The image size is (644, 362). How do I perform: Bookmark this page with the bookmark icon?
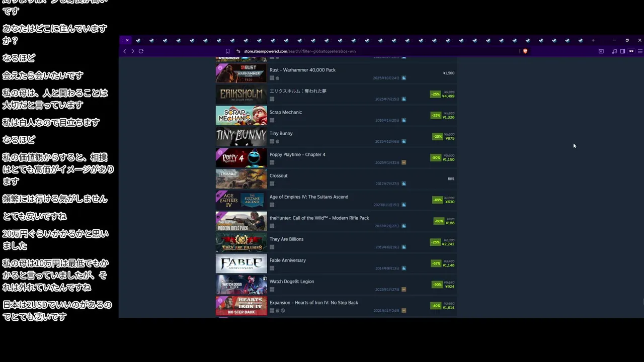(227, 51)
